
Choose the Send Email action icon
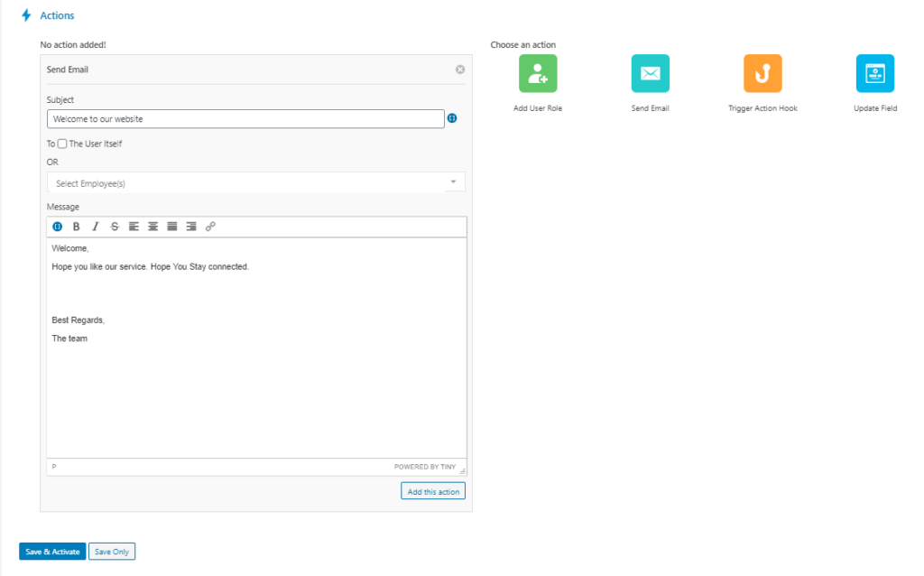click(650, 74)
